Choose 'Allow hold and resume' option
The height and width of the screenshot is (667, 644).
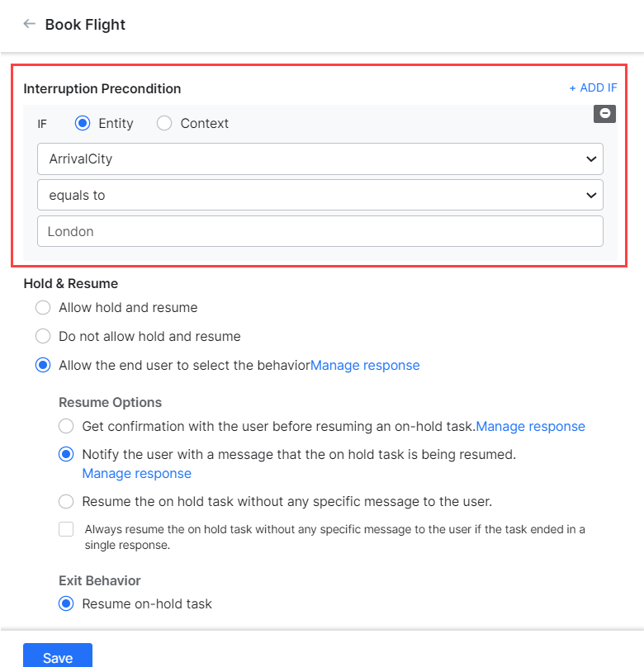[43, 307]
